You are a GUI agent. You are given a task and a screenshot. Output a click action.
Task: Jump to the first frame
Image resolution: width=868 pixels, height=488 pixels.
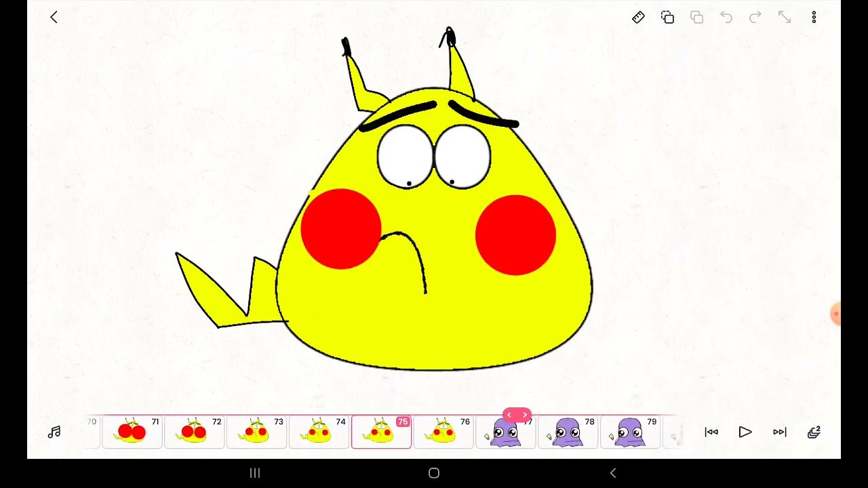[x=711, y=432]
